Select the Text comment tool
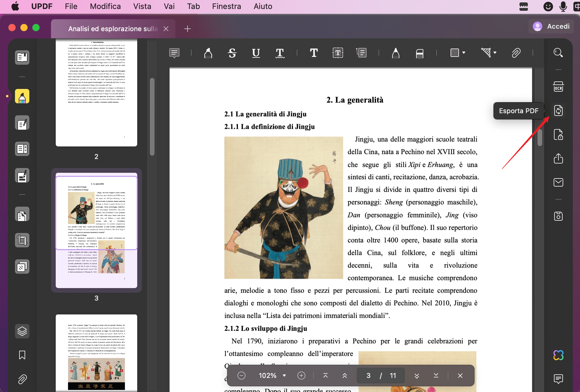This screenshot has width=580, height=392. point(314,53)
